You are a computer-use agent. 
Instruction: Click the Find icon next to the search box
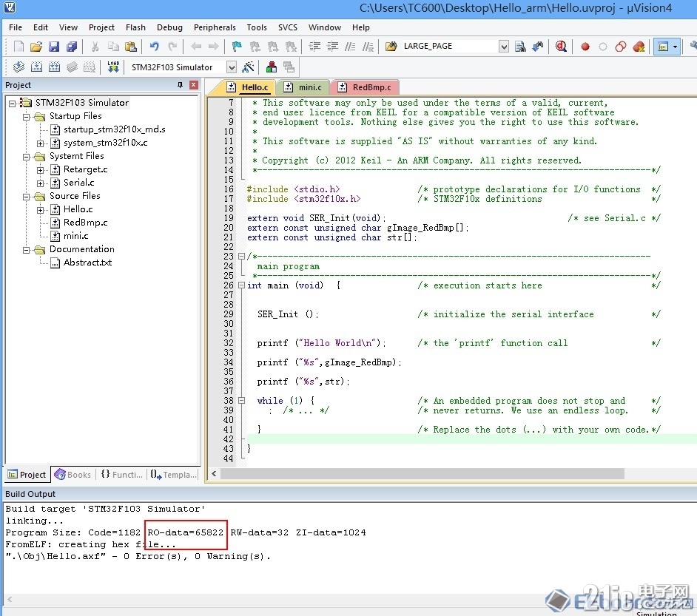(x=520, y=46)
